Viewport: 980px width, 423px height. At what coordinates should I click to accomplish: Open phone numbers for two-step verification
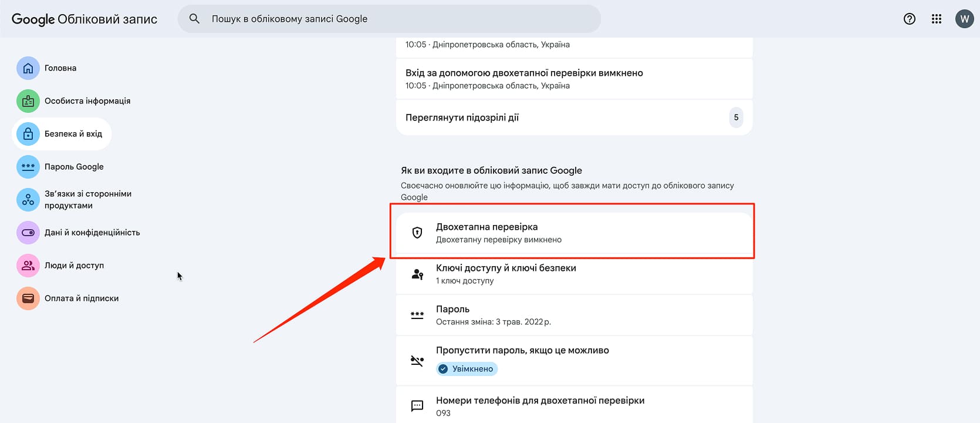click(x=574, y=406)
